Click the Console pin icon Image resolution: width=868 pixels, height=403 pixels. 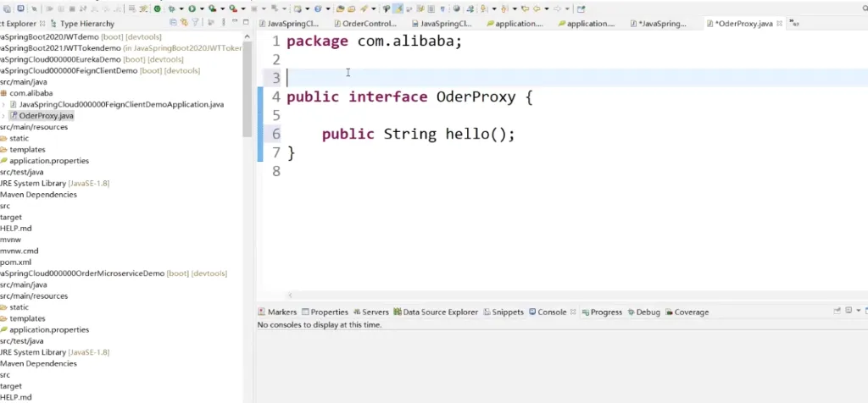pyautogui.click(x=837, y=311)
